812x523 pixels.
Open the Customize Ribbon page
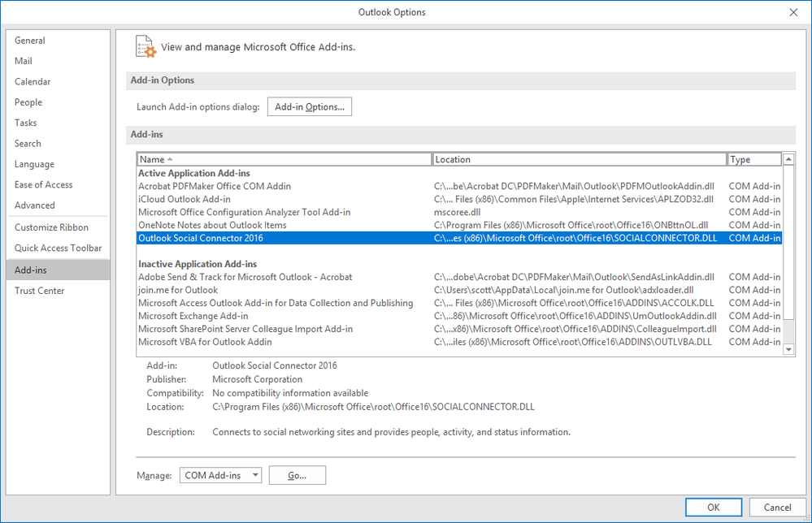[x=58, y=227]
